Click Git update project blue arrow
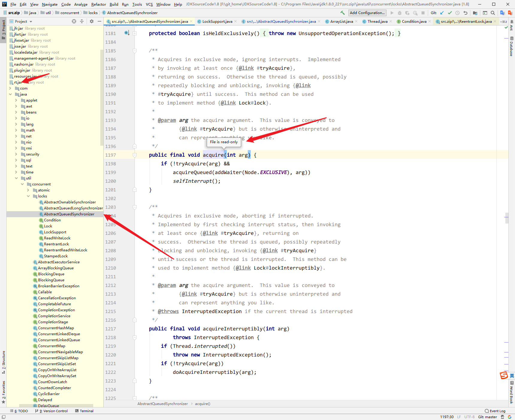 (442, 13)
